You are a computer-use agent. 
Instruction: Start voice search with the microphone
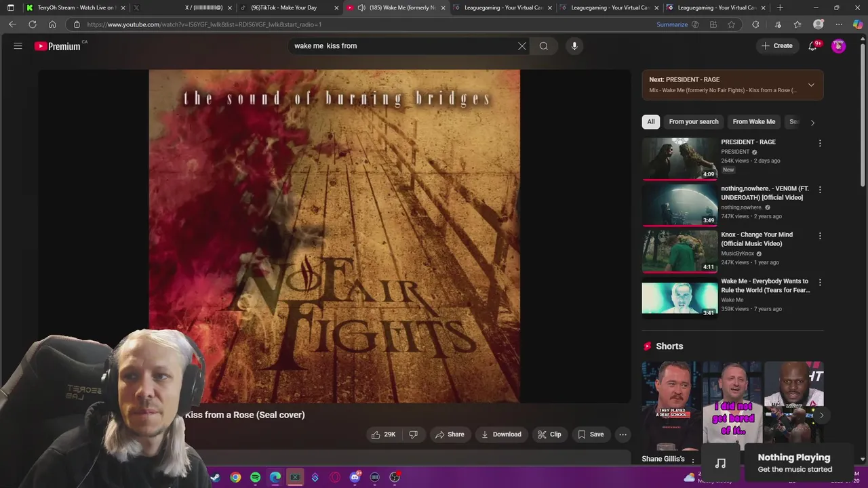[x=574, y=46]
